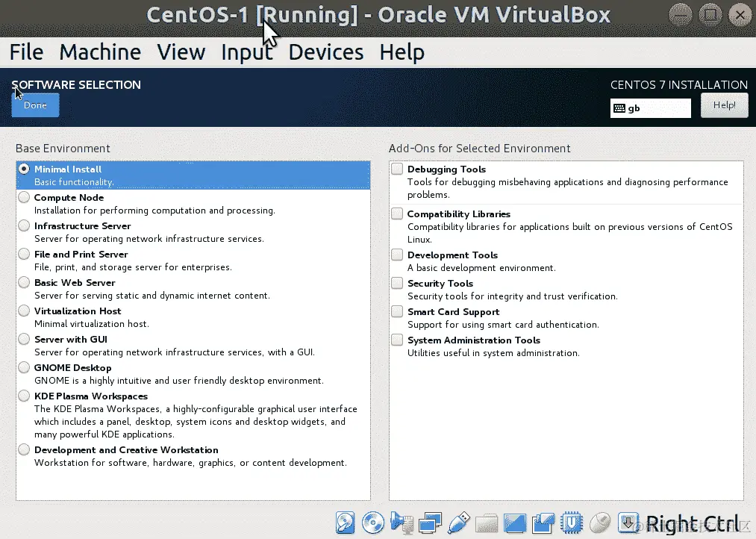Click the gb keyboard layout field

coord(651,108)
